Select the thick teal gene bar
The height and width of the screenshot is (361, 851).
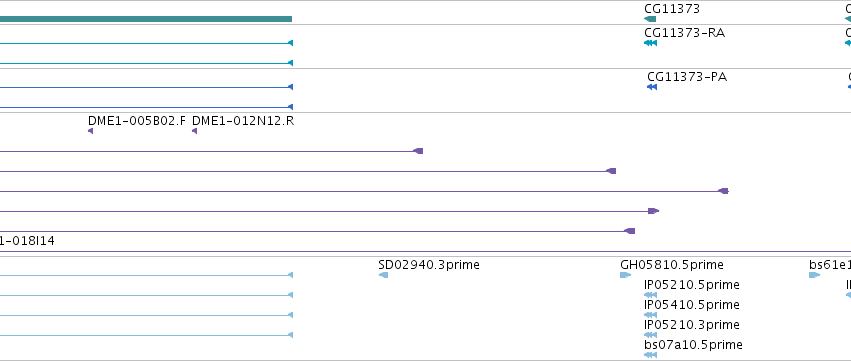[x=146, y=19]
